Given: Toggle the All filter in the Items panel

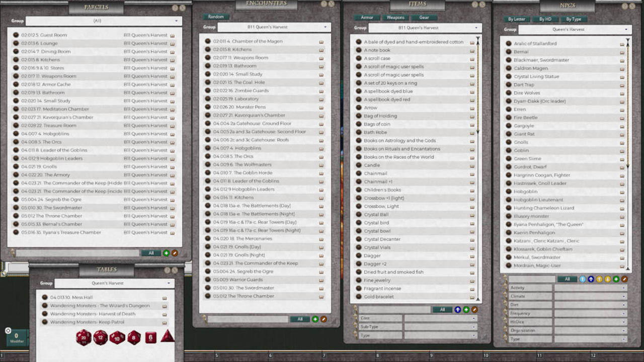Looking at the screenshot, I should [442, 309].
